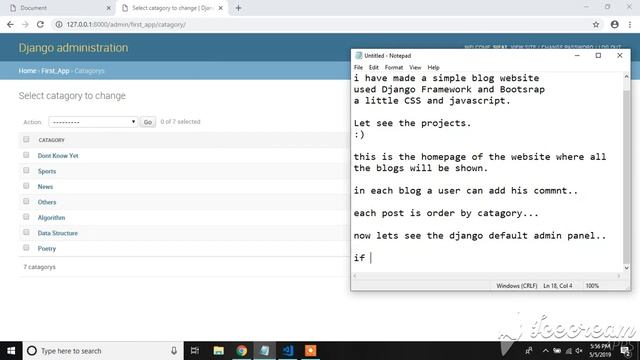Check the Others row checkbox
Image resolution: width=640 pixels, height=360 pixels.
pyautogui.click(x=26, y=202)
